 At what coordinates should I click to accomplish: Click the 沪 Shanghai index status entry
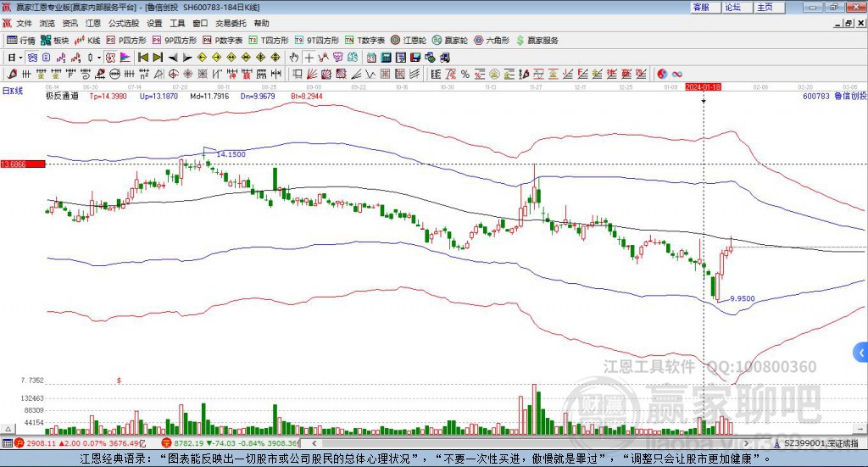[81, 443]
